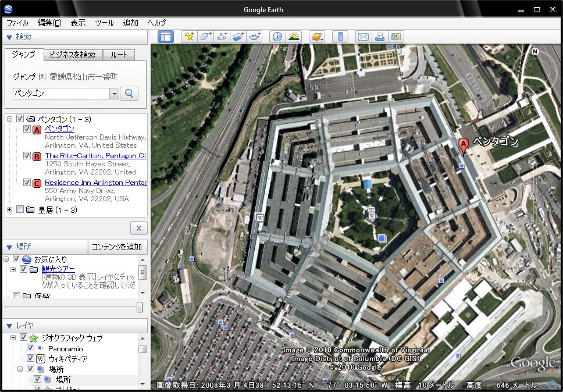Open the ヘルプ menu
563x392 pixels.
coord(157,23)
